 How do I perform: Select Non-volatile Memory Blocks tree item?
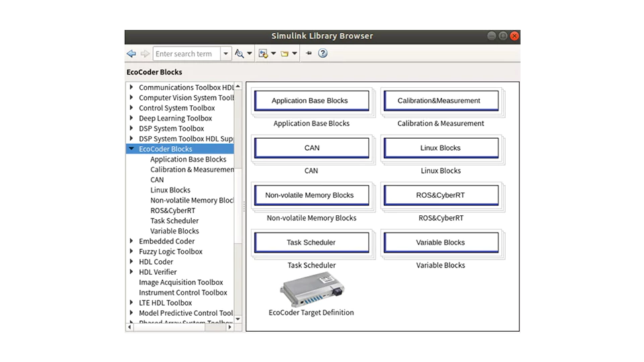[x=192, y=200]
